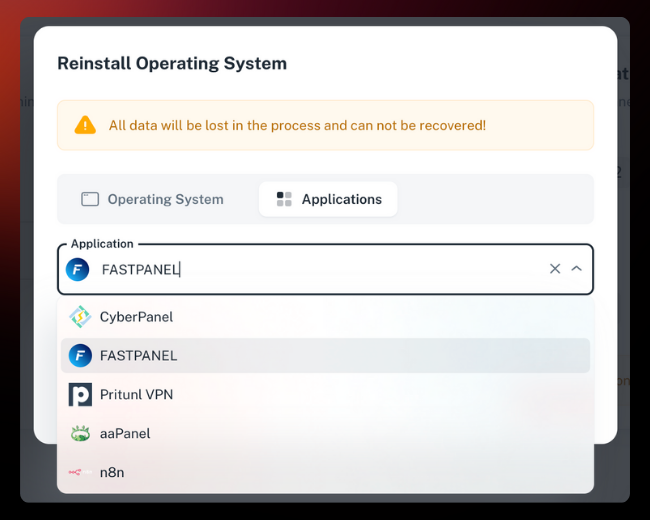Image resolution: width=650 pixels, height=520 pixels.
Task: Click the Operating System tab icon
Action: tap(90, 199)
